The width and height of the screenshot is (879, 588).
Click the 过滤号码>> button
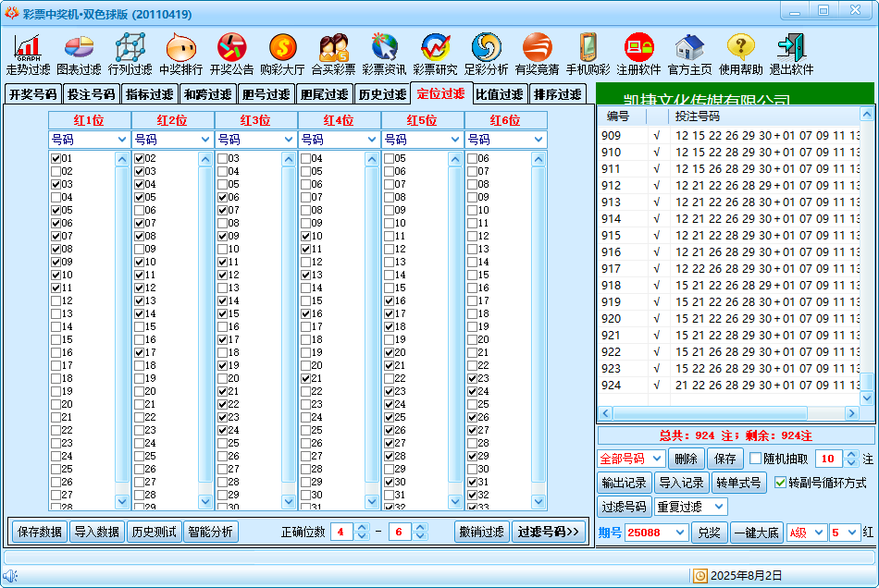[548, 532]
